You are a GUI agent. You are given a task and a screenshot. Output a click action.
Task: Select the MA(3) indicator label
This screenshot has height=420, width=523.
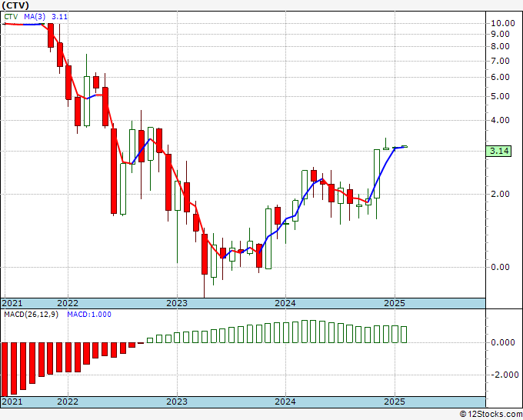pos(35,17)
